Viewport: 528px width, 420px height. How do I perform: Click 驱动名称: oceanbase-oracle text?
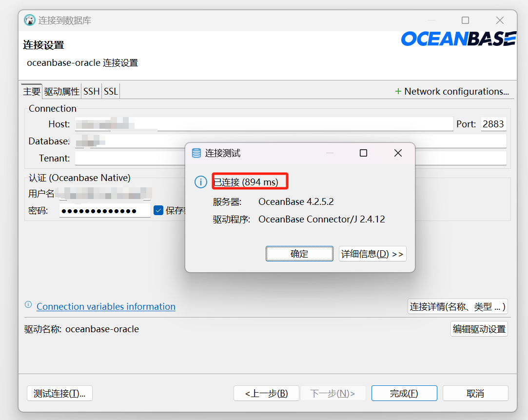pyautogui.click(x=81, y=329)
